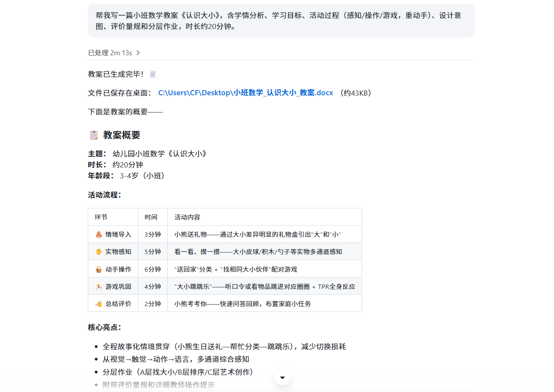
Task: Click the runner icon in 游戏巩固 row
Action: 99,287
